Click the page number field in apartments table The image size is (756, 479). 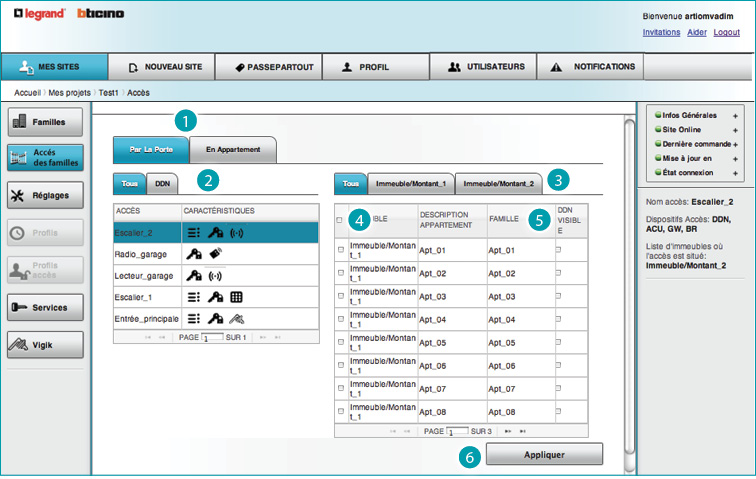tap(458, 431)
